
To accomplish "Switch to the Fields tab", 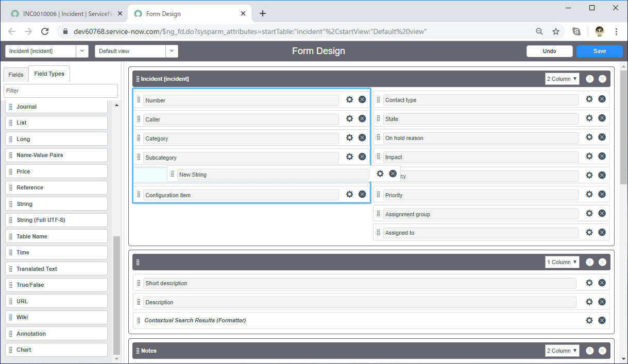I will click(x=16, y=75).
